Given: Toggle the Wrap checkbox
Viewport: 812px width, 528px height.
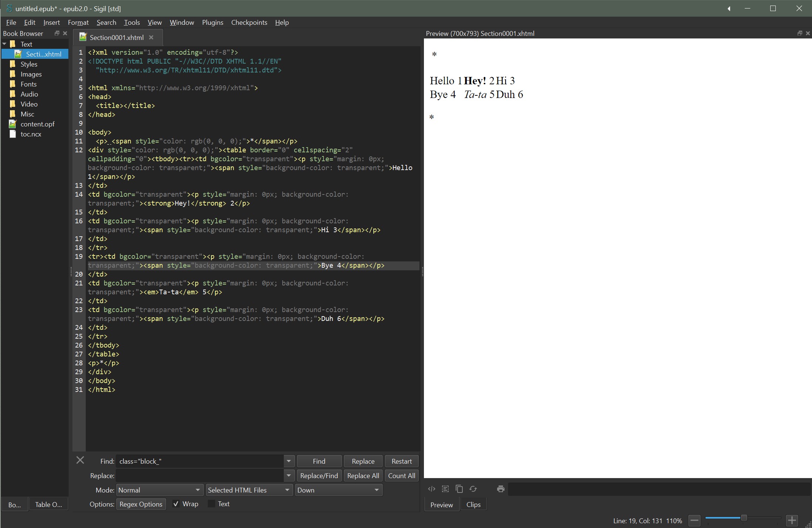Looking at the screenshot, I should 176,504.
